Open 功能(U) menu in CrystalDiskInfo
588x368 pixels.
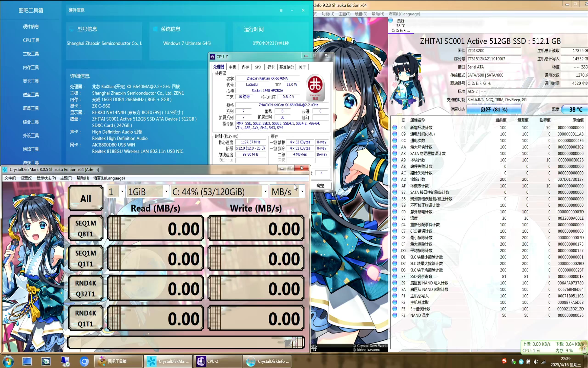click(328, 14)
